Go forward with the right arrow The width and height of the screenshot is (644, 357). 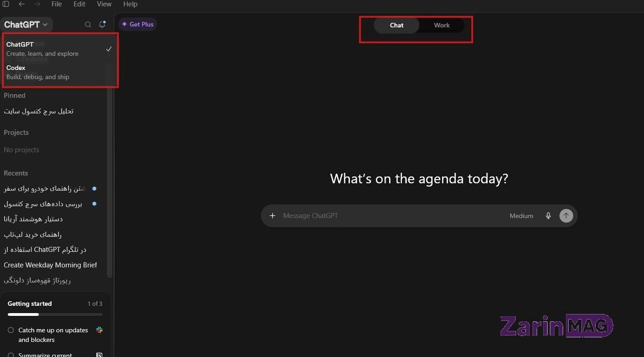[37, 4]
